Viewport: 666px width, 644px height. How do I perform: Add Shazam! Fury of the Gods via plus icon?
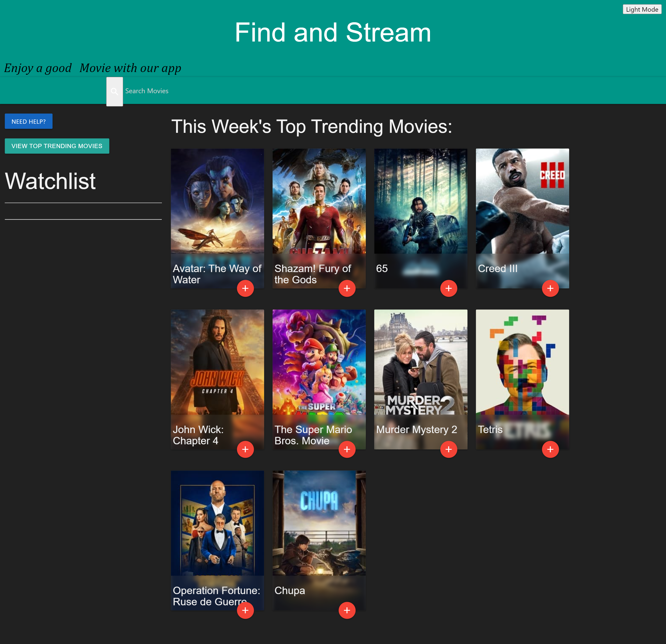347,288
